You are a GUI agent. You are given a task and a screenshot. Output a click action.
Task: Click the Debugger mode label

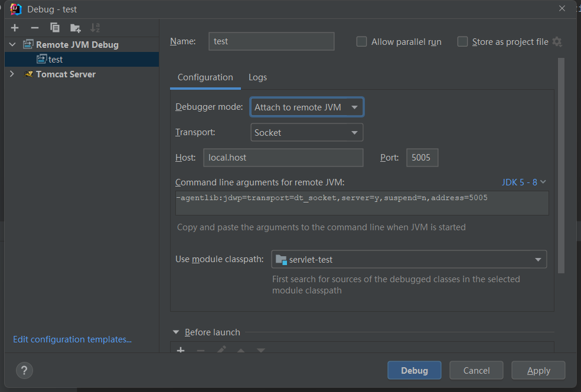coord(209,107)
